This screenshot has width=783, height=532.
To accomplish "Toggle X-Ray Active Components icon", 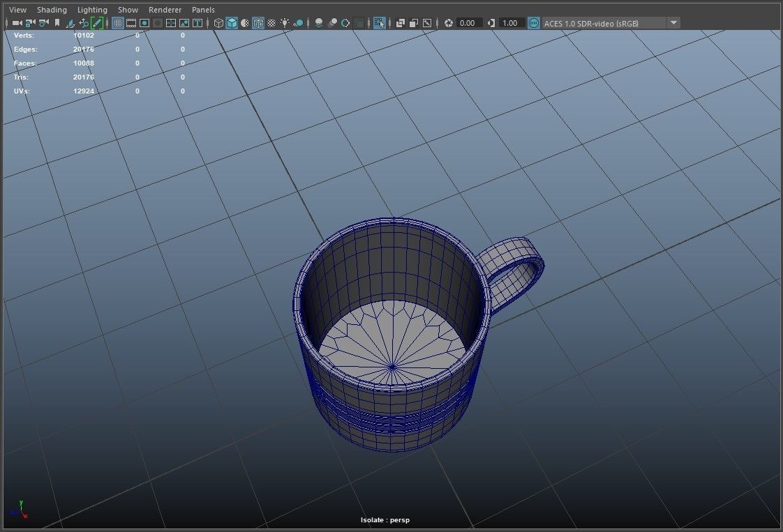I will coord(413,23).
